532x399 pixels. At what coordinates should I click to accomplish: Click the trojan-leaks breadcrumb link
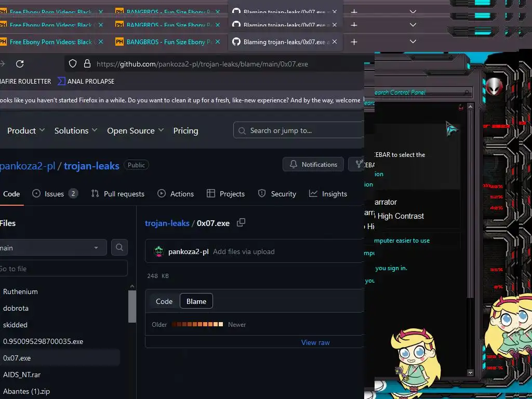[167, 223]
